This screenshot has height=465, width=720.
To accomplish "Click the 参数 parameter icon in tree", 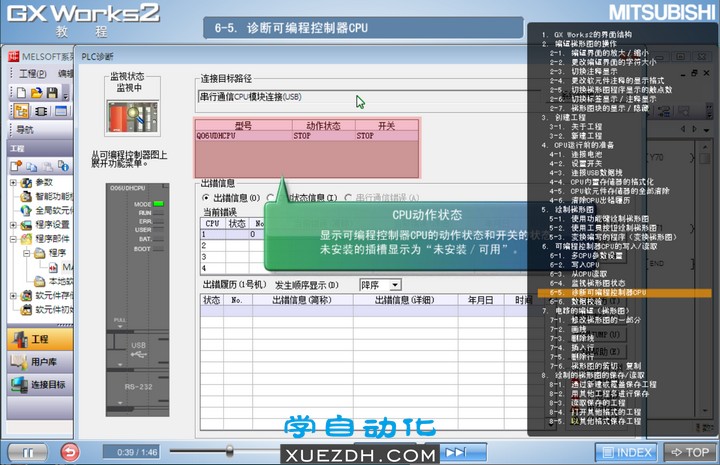I will pos(26,183).
